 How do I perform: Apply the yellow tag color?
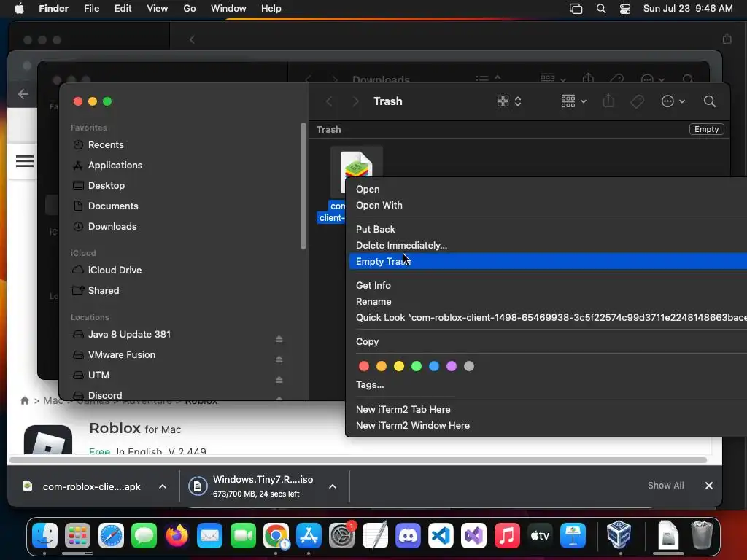[399, 366]
